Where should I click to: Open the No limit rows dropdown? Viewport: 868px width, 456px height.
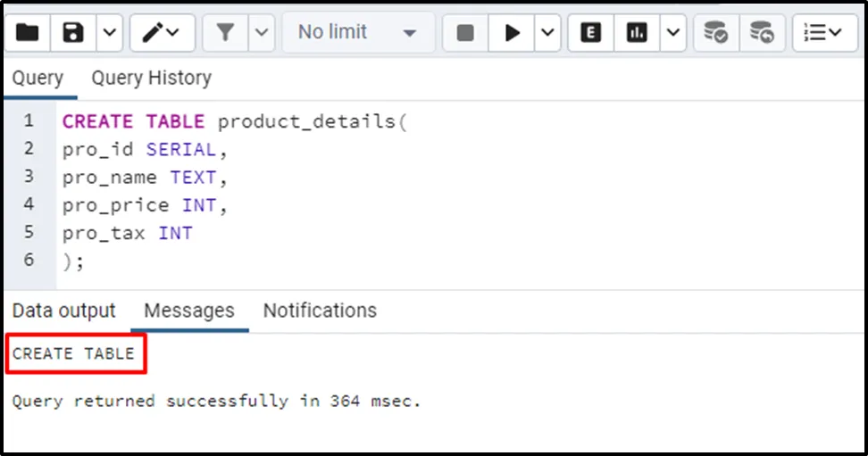pyautogui.click(x=358, y=33)
